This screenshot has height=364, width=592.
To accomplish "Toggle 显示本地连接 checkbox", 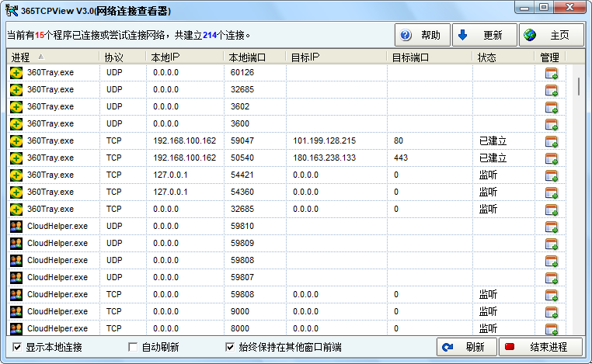I will point(17,347).
